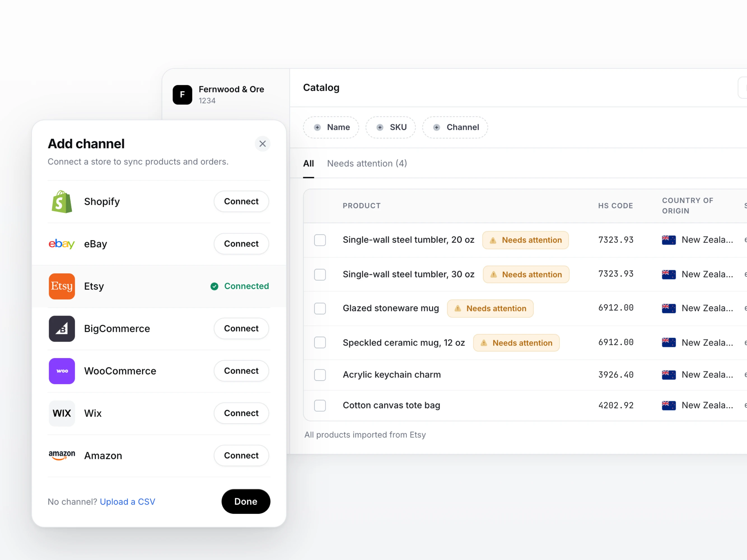Click the Shopify logo icon

[x=62, y=202]
